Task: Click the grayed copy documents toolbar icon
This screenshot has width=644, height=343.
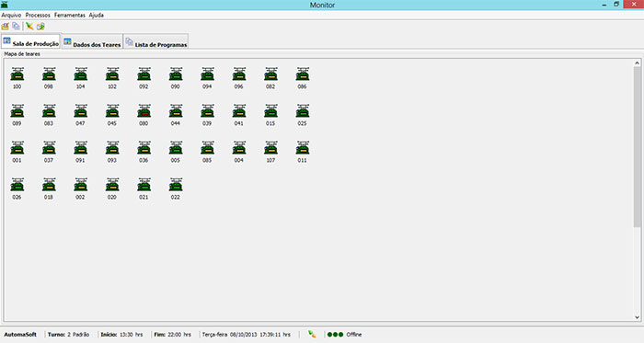Action: (x=16, y=27)
